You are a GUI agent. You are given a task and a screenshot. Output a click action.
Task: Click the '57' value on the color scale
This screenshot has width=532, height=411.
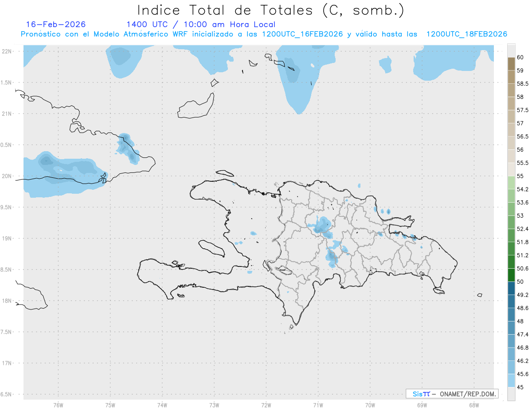(x=520, y=123)
